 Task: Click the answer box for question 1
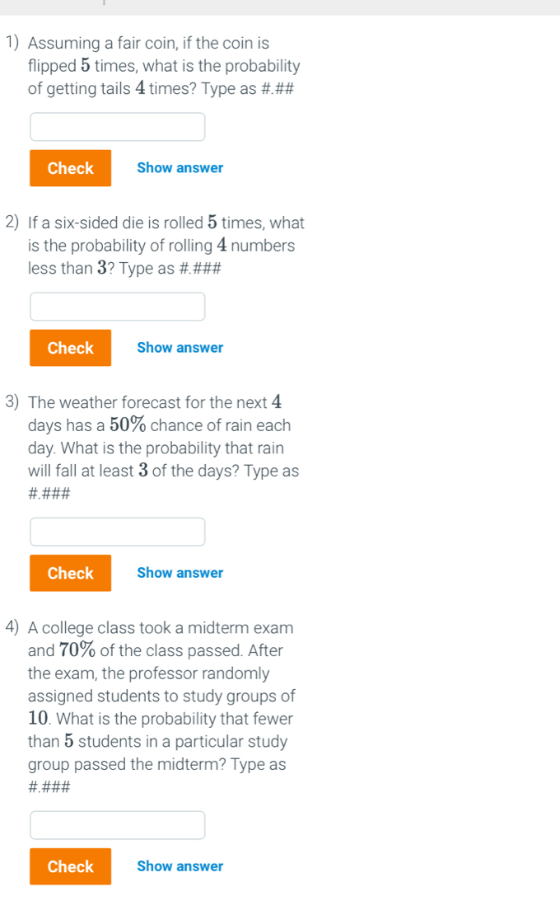coord(117,126)
